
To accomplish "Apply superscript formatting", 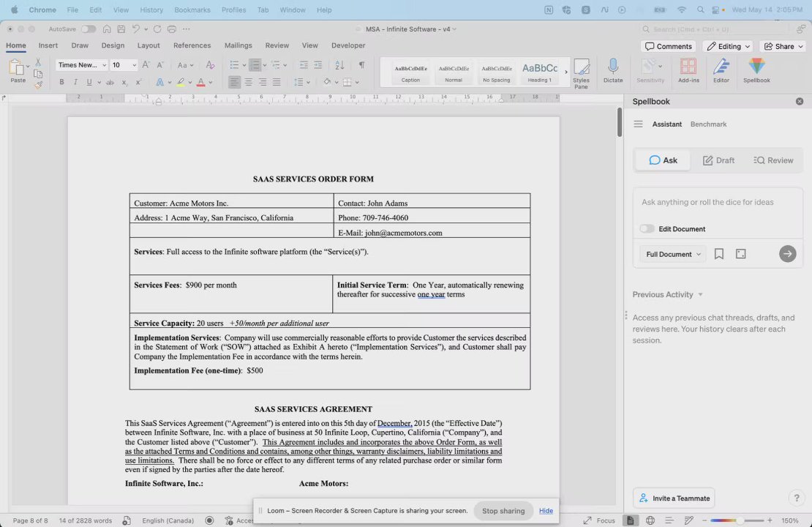I will pyautogui.click(x=138, y=82).
